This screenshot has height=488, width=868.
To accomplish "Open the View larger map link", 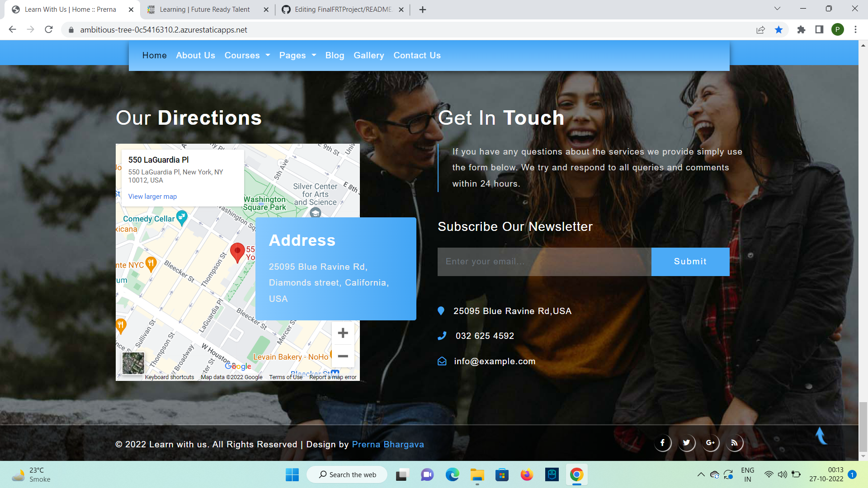I will coord(152,196).
